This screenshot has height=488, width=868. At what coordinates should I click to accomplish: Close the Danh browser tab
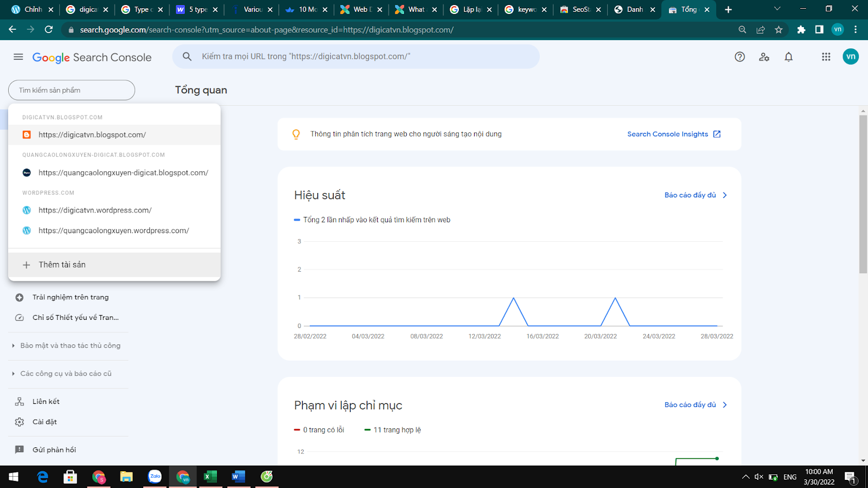[x=653, y=9]
